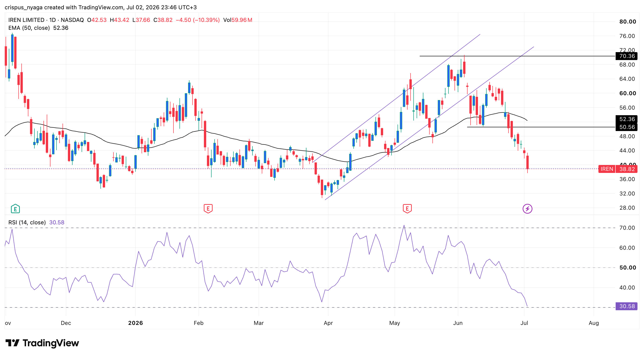The height and width of the screenshot is (357, 644).
Task: Select the red IREN ticker tag
Action: point(607,169)
